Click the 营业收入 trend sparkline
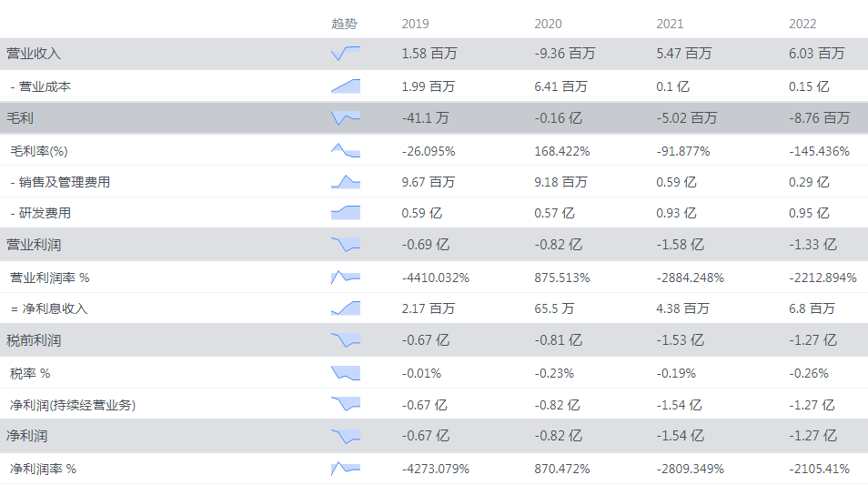Screen dimensions: 868x485 click(x=346, y=54)
